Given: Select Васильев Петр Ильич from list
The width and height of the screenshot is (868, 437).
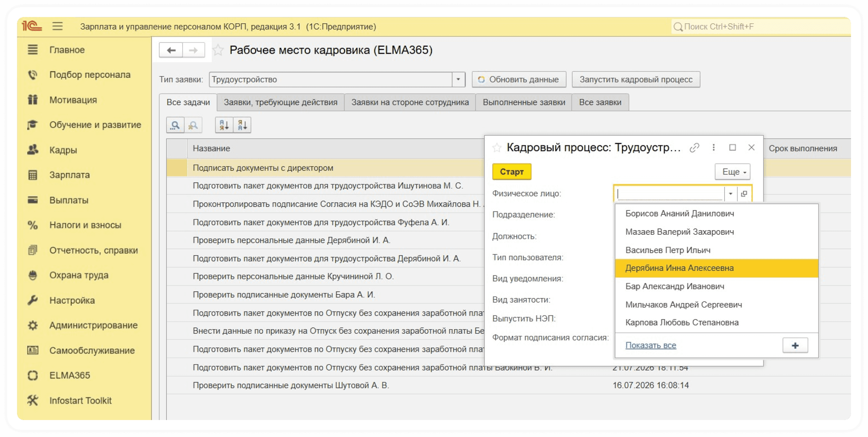Looking at the screenshot, I should pyautogui.click(x=716, y=250).
